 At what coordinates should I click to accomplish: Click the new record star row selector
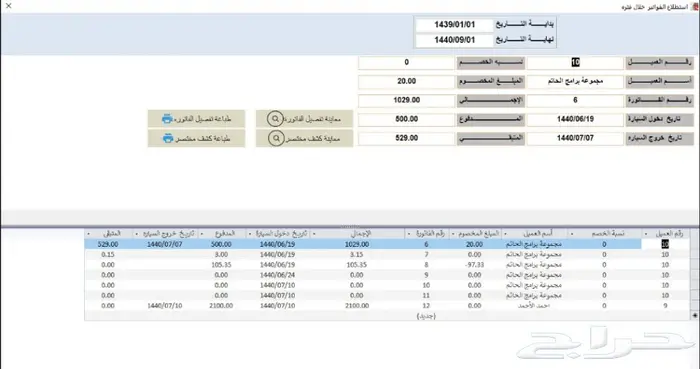click(694, 316)
